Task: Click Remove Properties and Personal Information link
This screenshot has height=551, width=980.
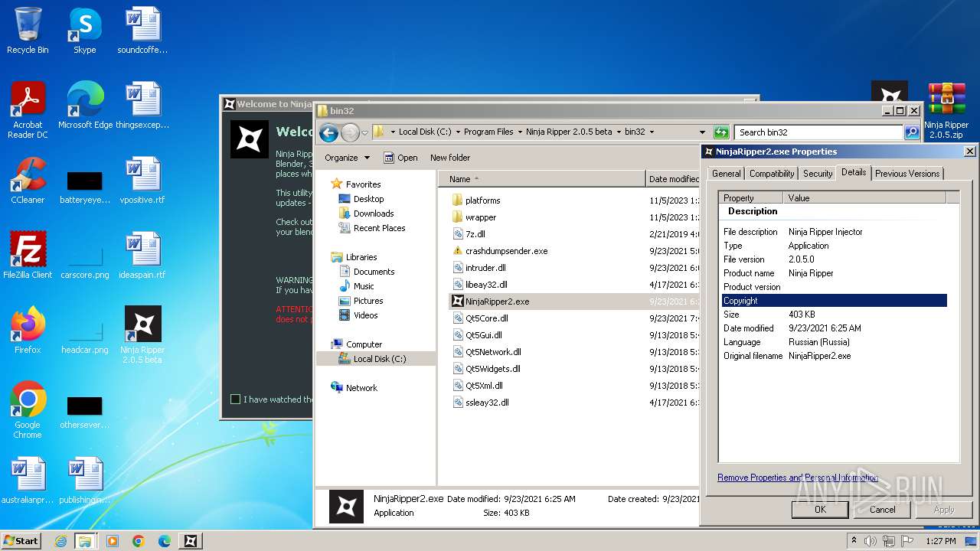Action: coord(798,478)
